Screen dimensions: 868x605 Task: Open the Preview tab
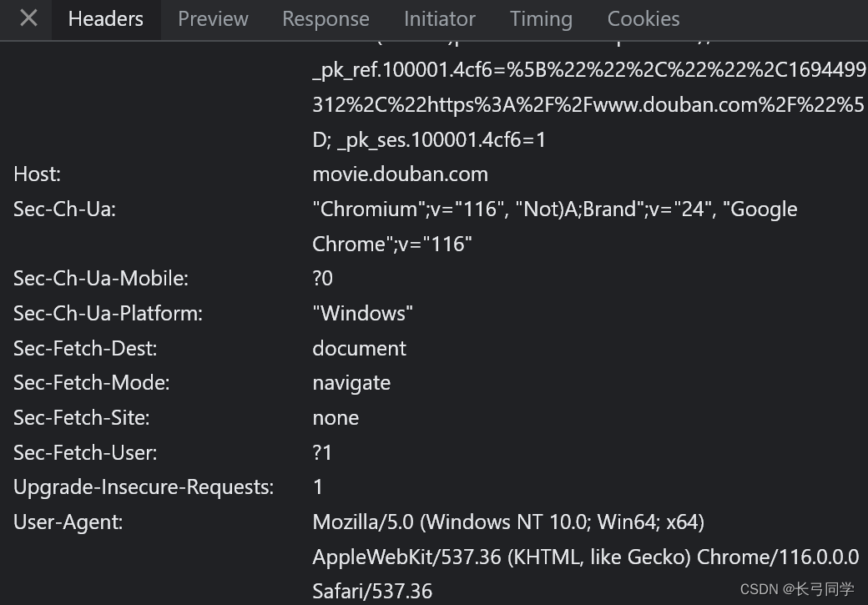coord(213,19)
